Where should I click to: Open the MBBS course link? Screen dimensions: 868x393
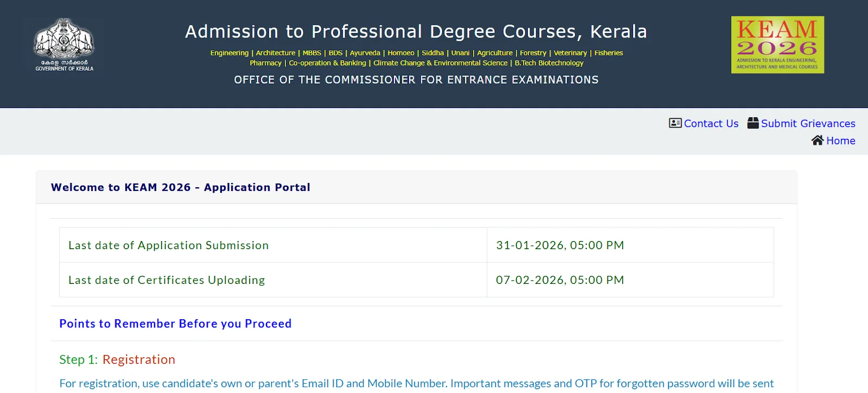tap(311, 53)
